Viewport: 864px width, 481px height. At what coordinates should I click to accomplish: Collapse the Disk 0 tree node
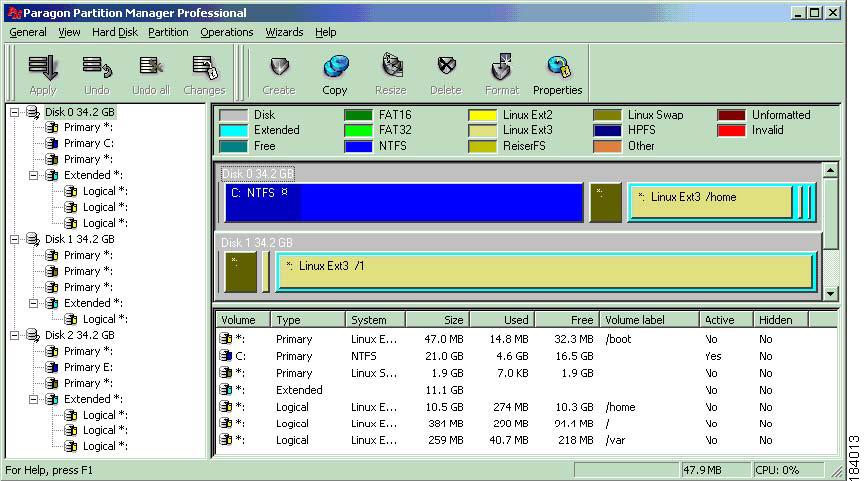tap(14, 112)
